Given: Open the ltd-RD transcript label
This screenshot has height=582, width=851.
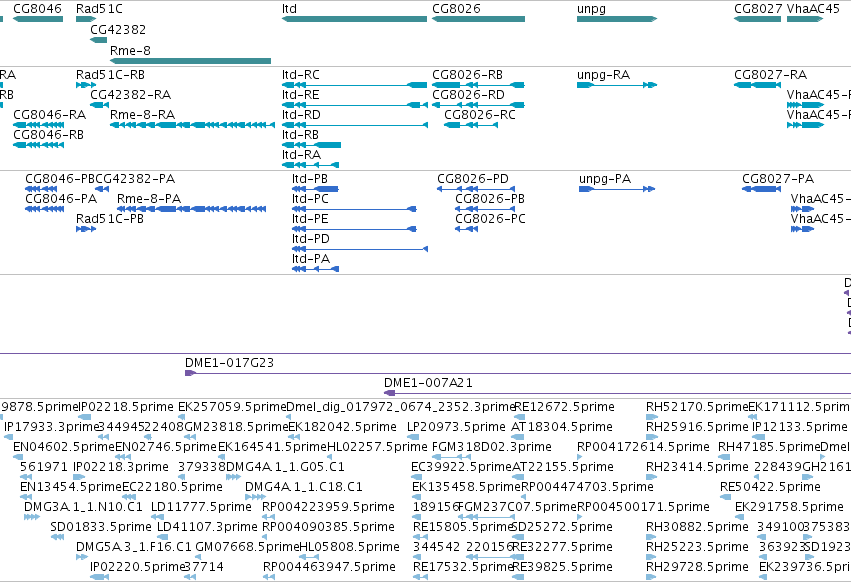Looking at the screenshot, I should tap(301, 115).
